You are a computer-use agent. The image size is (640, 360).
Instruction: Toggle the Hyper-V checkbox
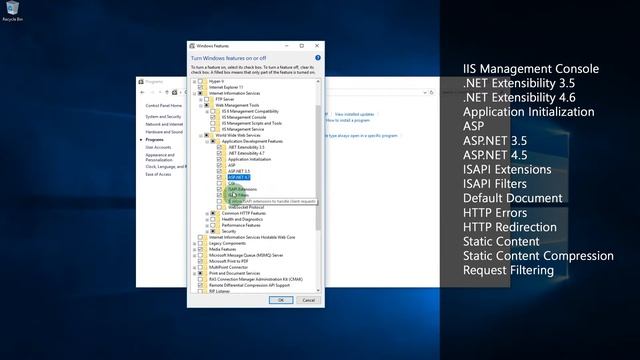click(200, 81)
